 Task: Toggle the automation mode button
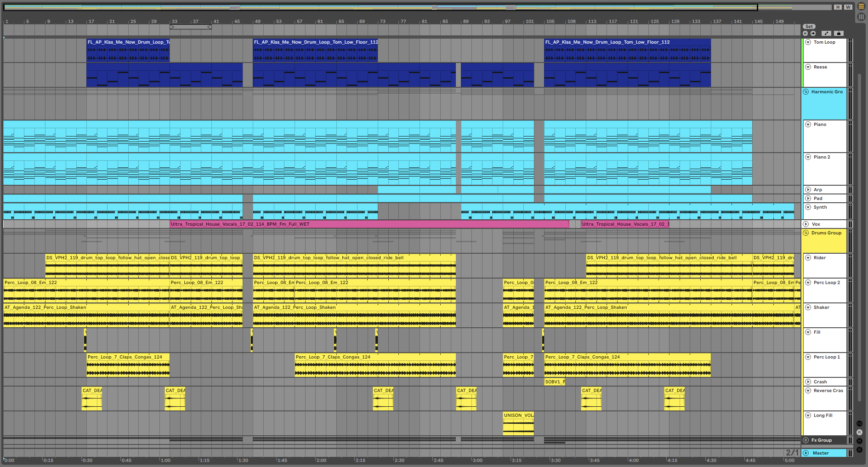point(826,34)
